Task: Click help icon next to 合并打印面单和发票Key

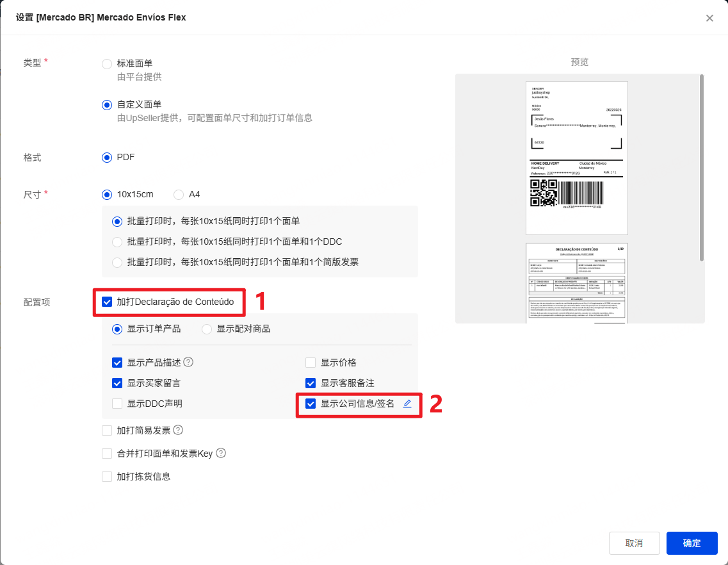Action: [221, 453]
